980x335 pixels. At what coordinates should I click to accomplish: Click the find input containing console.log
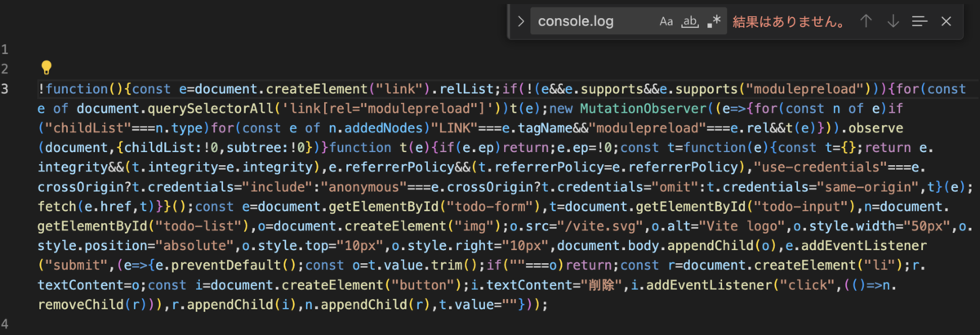tap(594, 21)
